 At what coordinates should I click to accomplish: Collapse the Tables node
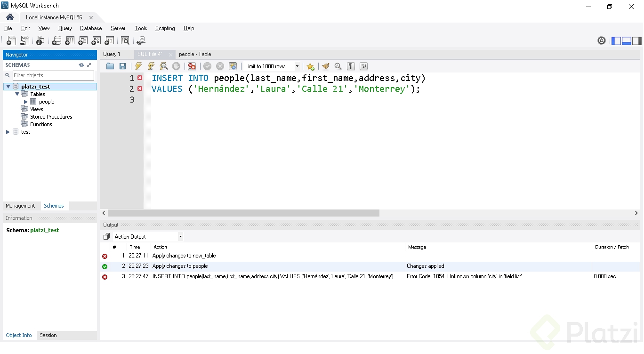17,94
